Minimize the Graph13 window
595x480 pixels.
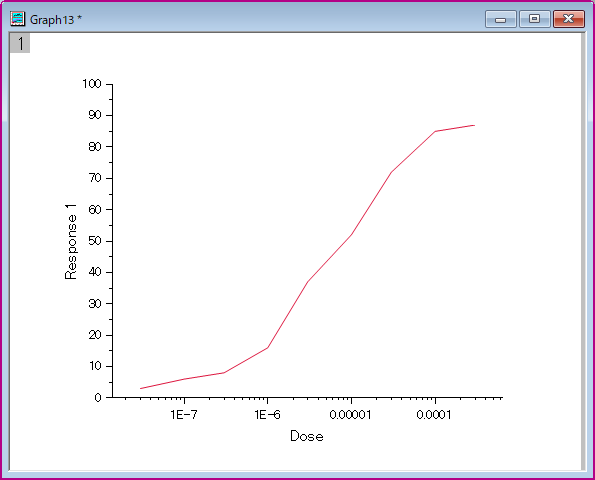(x=501, y=19)
